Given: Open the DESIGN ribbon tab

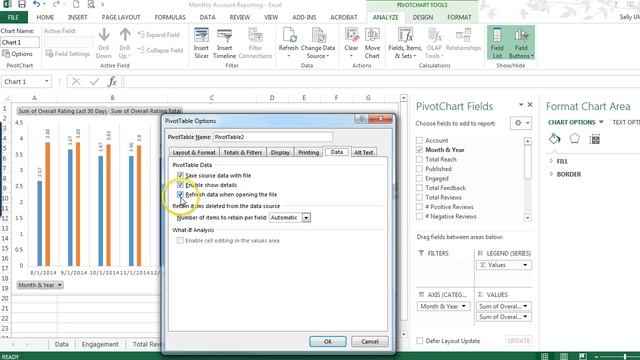Looking at the screenshot, I should click(423, 17).
